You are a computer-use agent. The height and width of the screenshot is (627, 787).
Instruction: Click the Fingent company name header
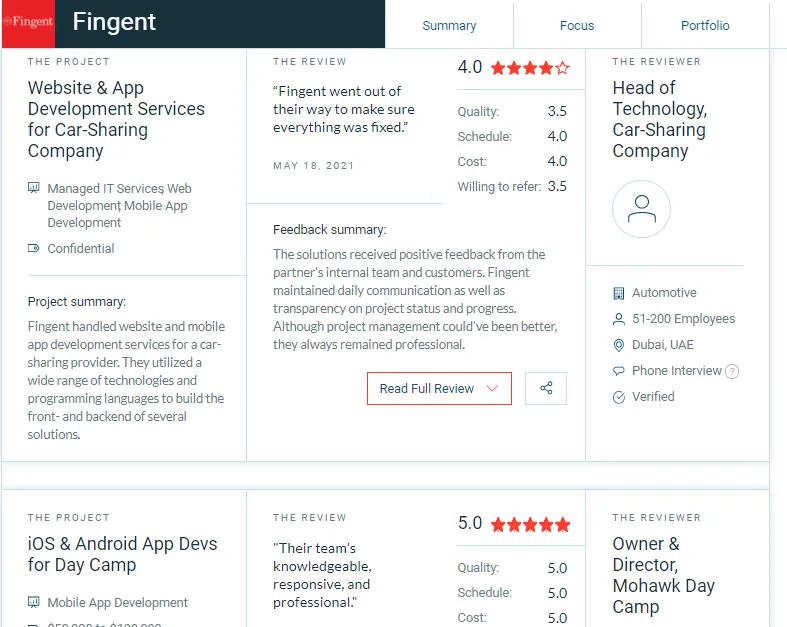pyautogui.click(x=114, y=22)
